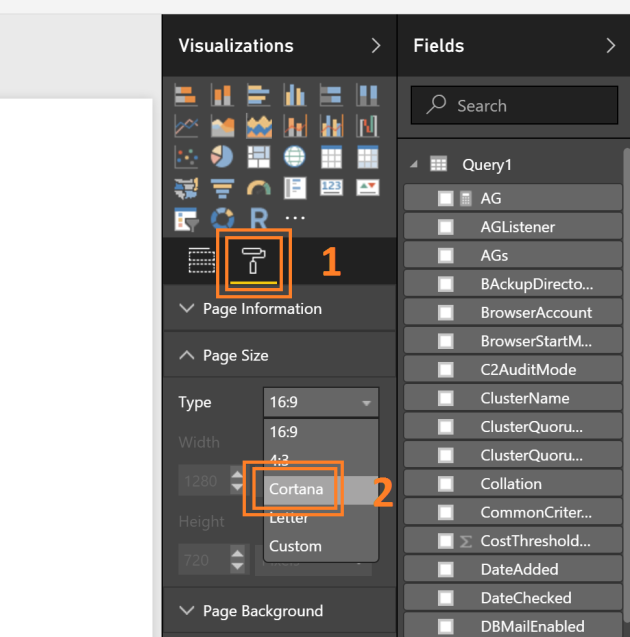The height and width of the screenshot is (637, 630).
Task: Check the DateChecked field checkbox
Action: click(x=446, y=598)
